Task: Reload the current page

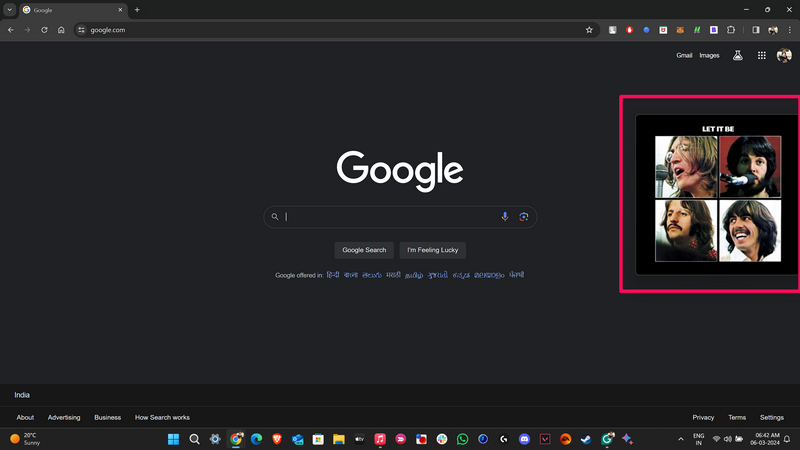Action: 44,30
